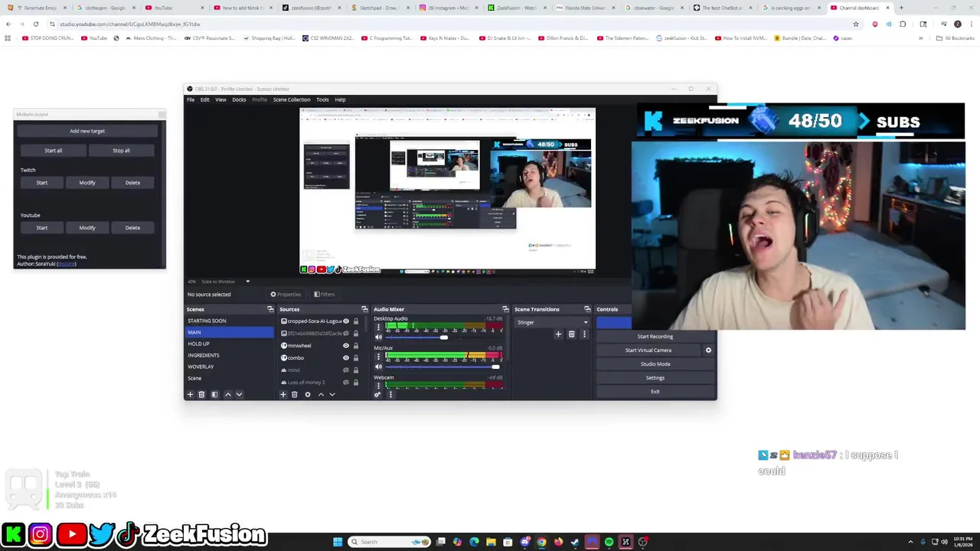This screenshot has height=551, width=980.
Task: Open OBS Docks menu
Action: pyautogui.click(x=239, y=99)
